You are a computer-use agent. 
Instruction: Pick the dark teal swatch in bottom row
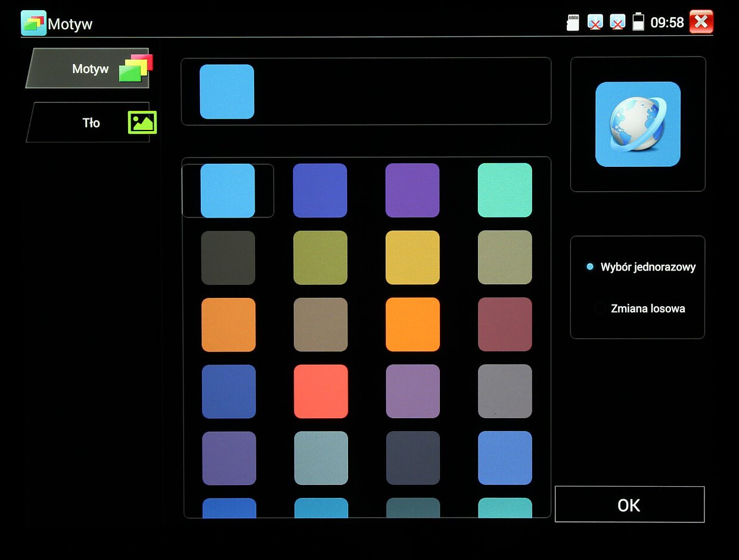tap(413, 508)
